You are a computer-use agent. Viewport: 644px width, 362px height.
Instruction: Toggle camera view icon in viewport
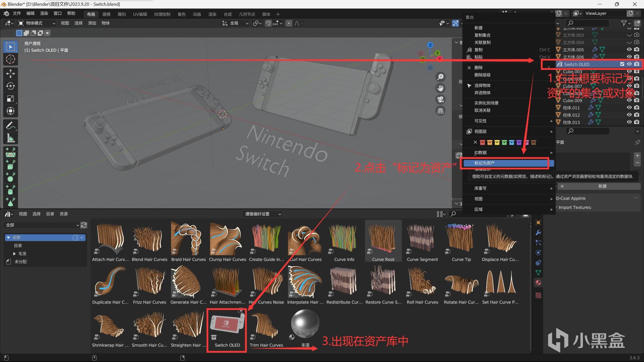[x=441, y=99]
